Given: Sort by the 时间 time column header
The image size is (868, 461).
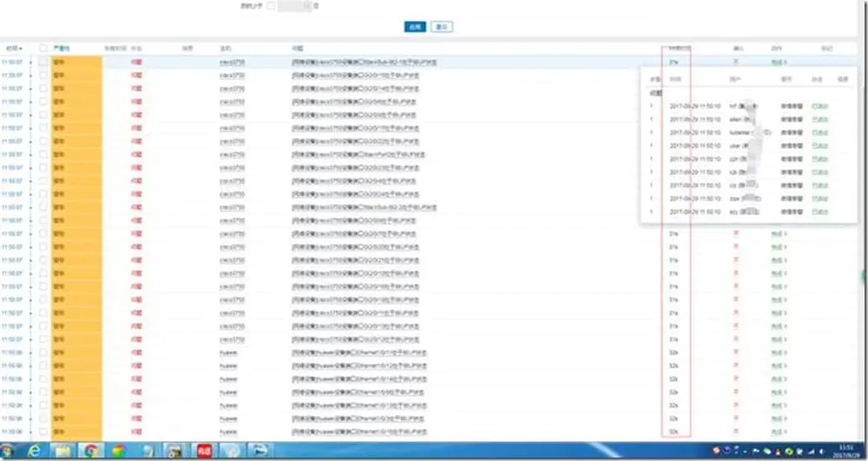Looking at the screenshot, I should (13, 49).
